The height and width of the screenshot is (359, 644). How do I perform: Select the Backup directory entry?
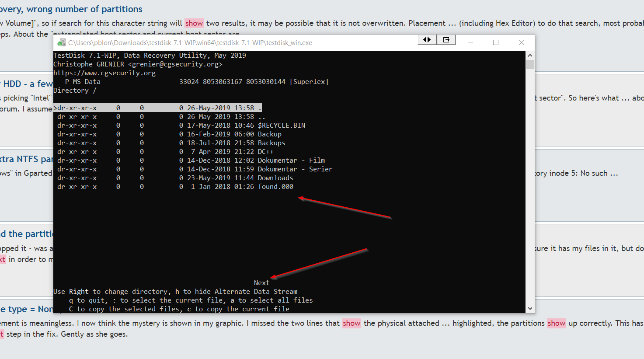click(169, 134)
